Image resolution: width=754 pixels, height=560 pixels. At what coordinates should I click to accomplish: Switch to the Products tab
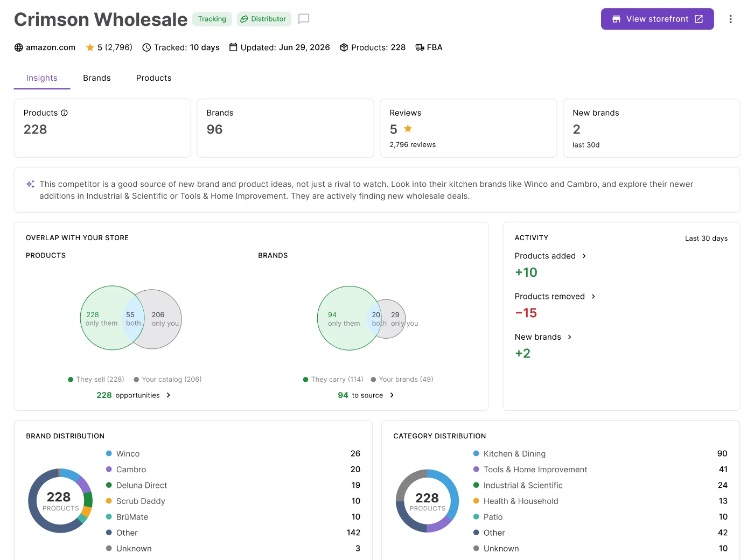(x=154, y=78)
